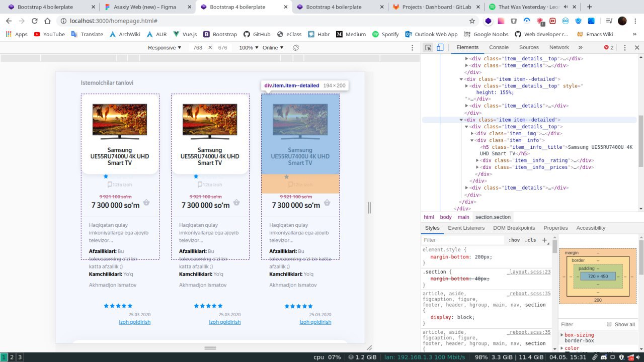Click the rotate viewport icon in device toolbar
The image size is (644, 362).
click(x=296, y=48)
